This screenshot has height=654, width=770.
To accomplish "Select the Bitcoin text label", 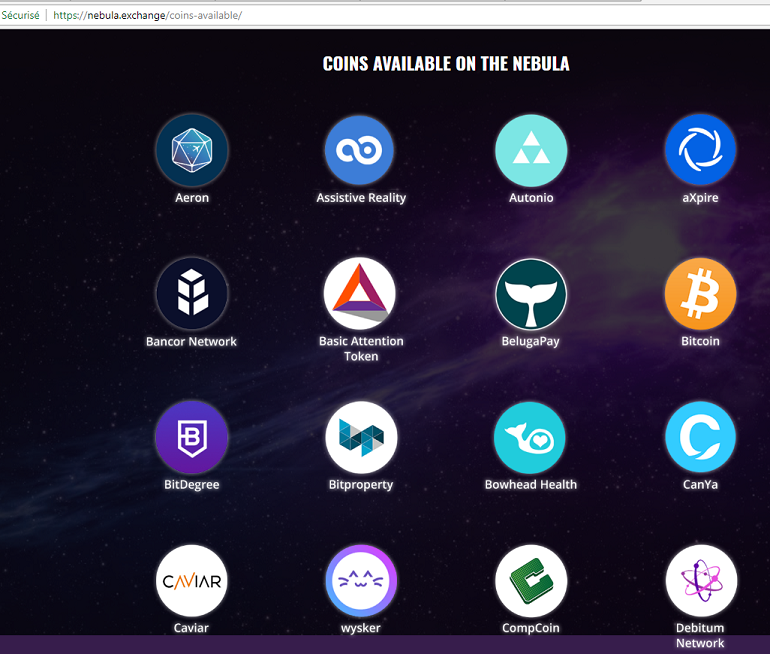I will (x=700, y=341).
